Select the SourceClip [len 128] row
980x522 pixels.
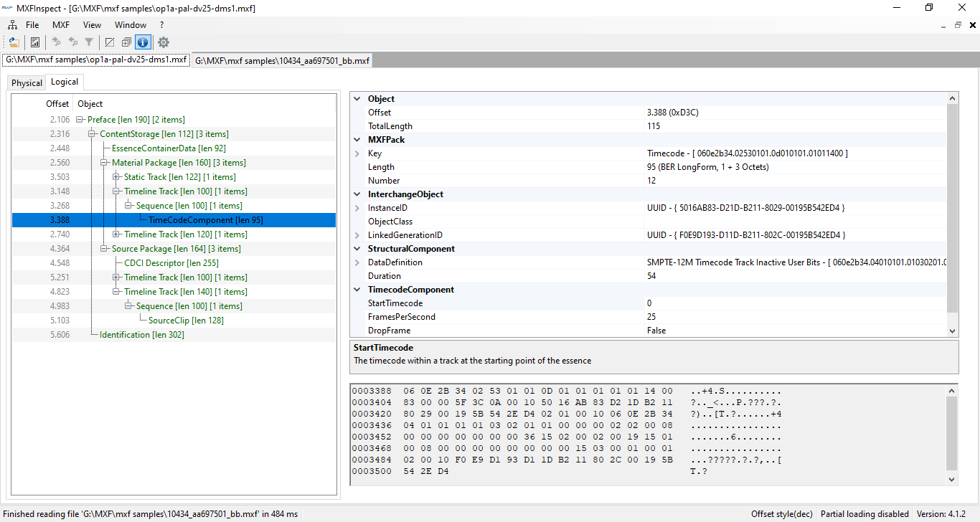[x=174, y=321]
